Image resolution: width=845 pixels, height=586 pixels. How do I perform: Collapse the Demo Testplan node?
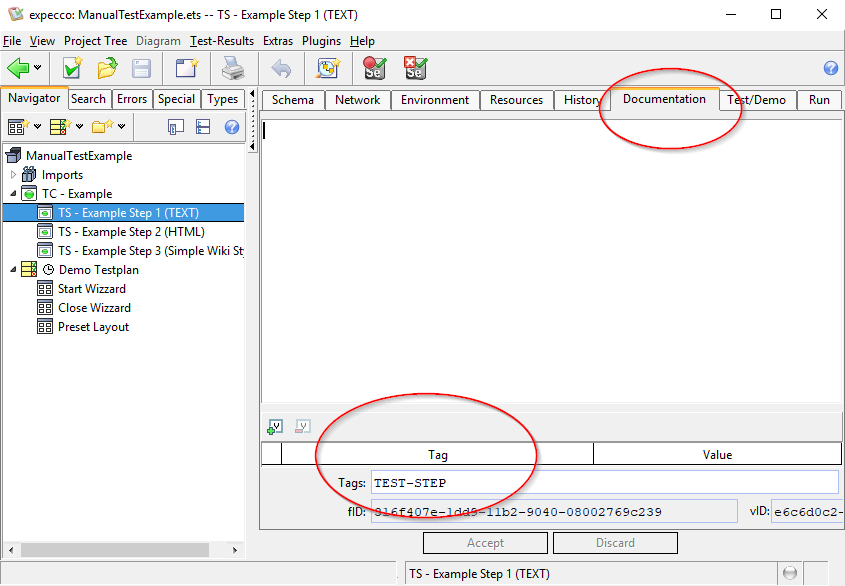(x=13, y=270)
